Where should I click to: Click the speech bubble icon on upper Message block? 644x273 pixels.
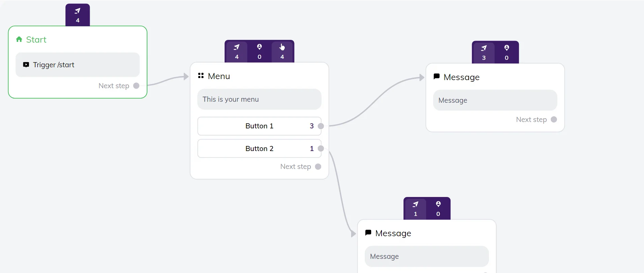[437, 77]
